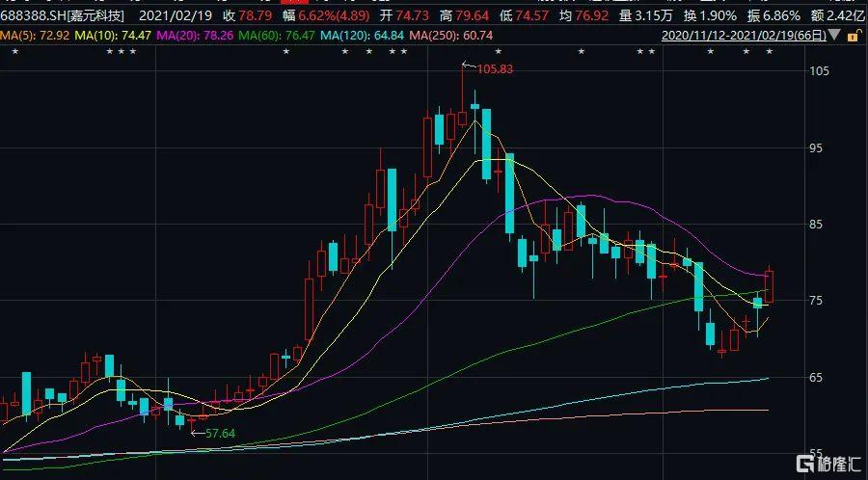Image resolution: width=868 pixels, height=480 pixels.
Task: Click the volume value 量 3.15万
Action: coord(648,15)
